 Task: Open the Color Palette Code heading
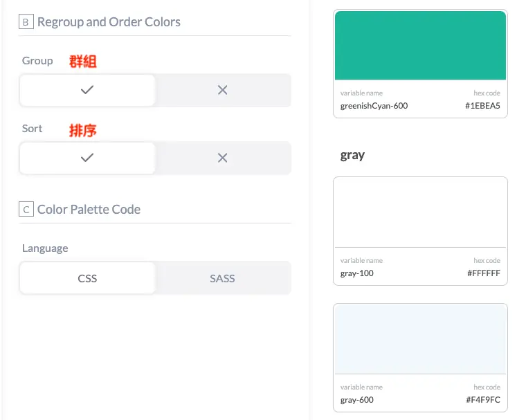(89, 210)
